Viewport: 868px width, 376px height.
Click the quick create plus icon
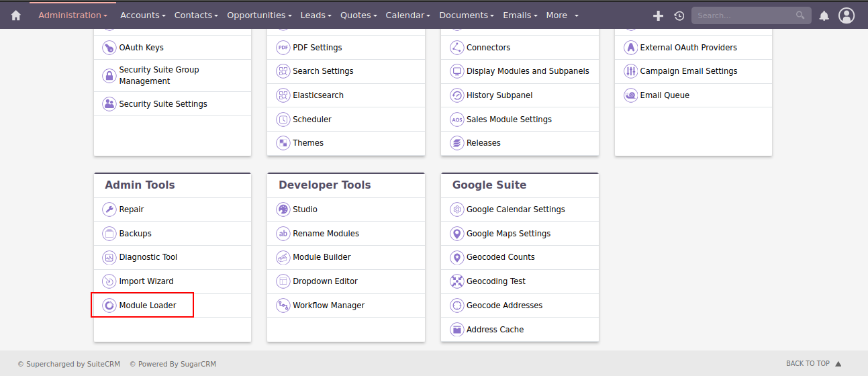tap(658, 15)
